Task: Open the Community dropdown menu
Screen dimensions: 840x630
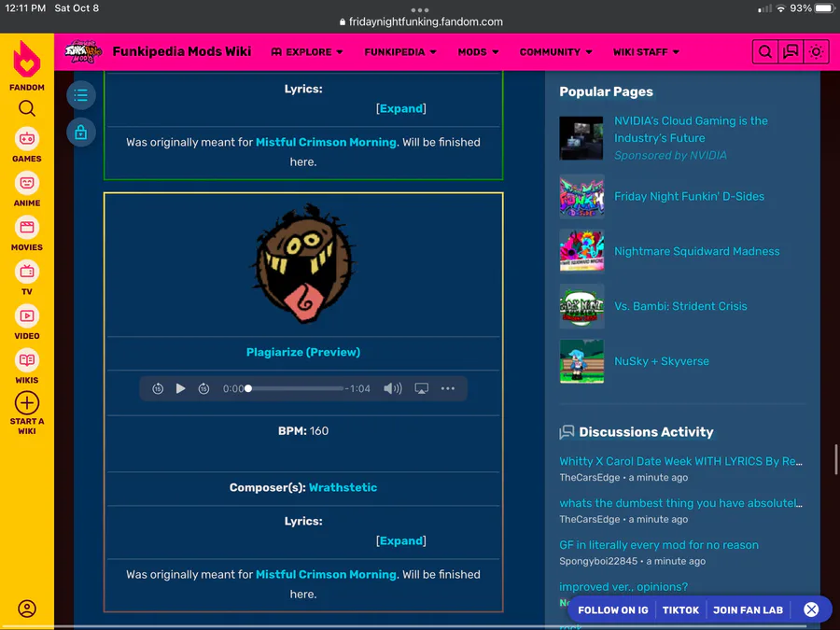Action: pyautogui.click(x=555, y=52)
